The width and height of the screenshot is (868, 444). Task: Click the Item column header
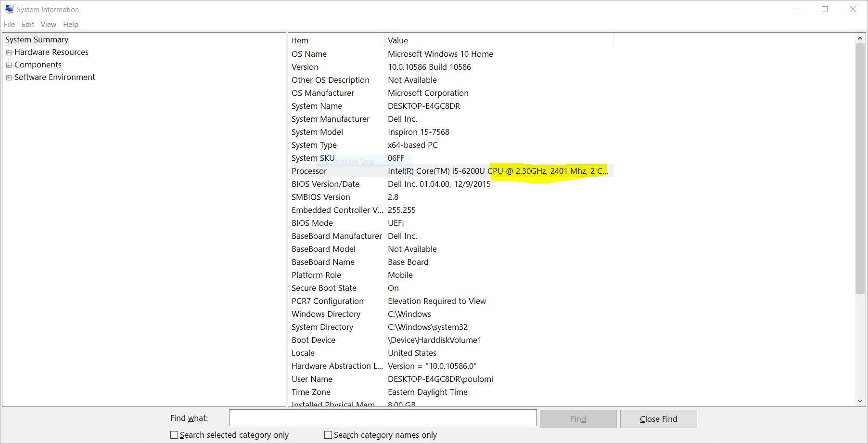click(x=336, y=40)
